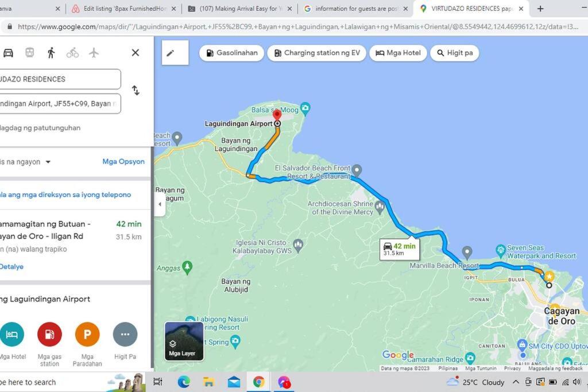Screen dimensions: 588x392
Task: Send directions to your phone link
Action: pyautogui.click(x=65, y=195)
